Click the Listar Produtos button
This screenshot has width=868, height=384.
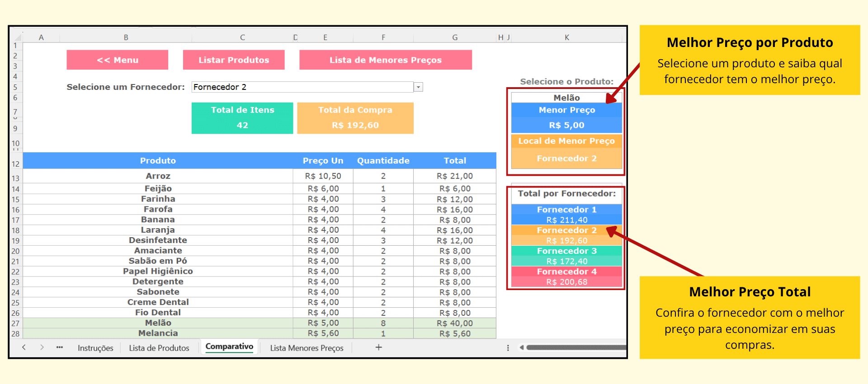click(234, 60)
